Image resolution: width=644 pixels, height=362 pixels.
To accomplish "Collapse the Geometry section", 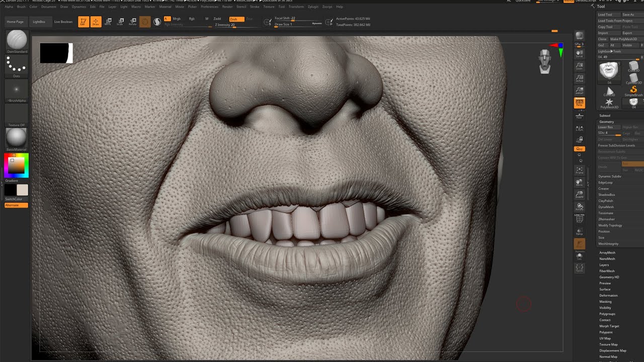I will (x=606, y=122).
